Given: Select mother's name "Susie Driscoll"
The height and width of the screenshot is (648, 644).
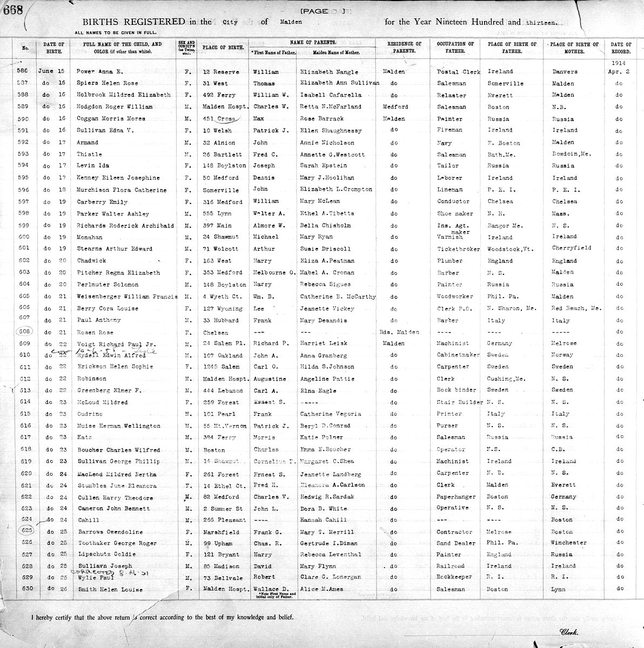Looking at the screenshot, I should click(x=325, y=249).
